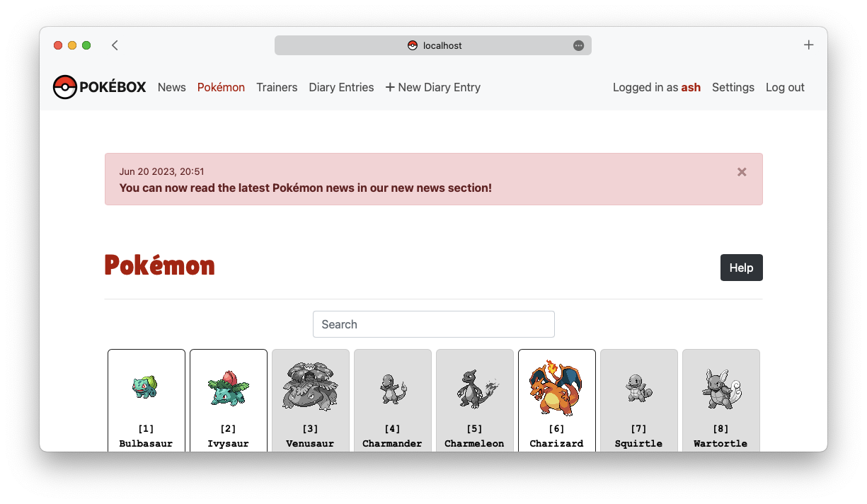This screenshot has width=867, height=504.
Task: Click the Pokéball favicon in the address bar
Action: point(413,45)
